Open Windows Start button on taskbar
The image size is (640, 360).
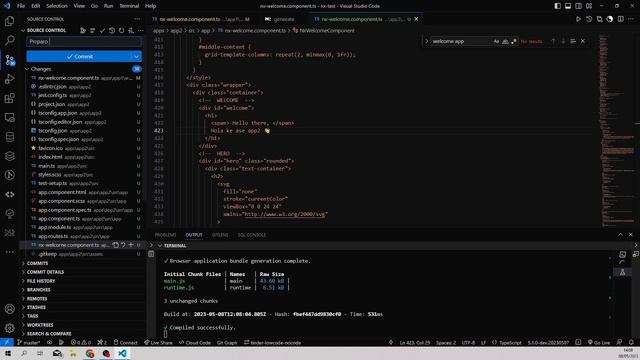pyautogui.click(x=8, y=353)
